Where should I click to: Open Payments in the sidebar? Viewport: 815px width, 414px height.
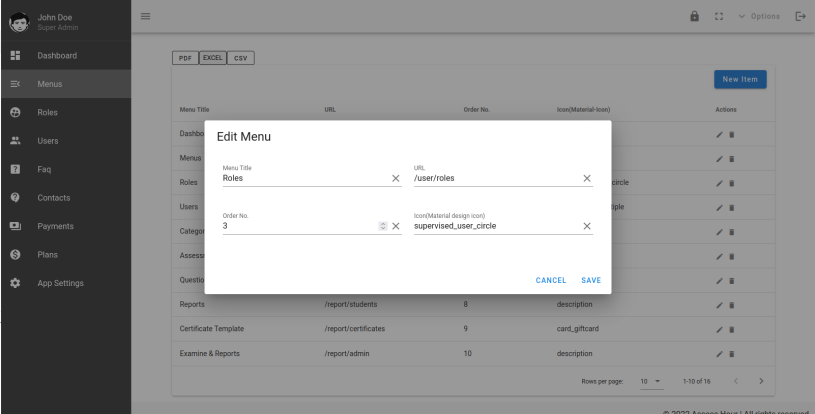tap(56, 226)
